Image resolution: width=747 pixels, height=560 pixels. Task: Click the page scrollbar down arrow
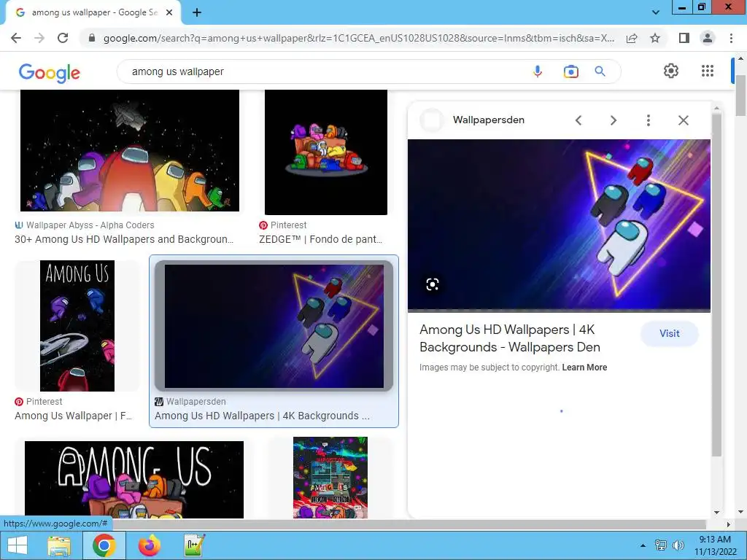coord(740,513)
